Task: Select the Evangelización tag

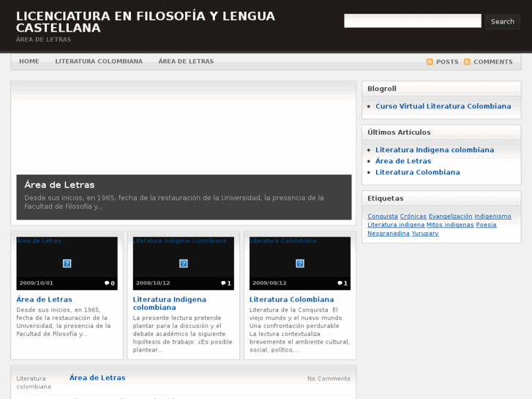Action: pos(450,216)
